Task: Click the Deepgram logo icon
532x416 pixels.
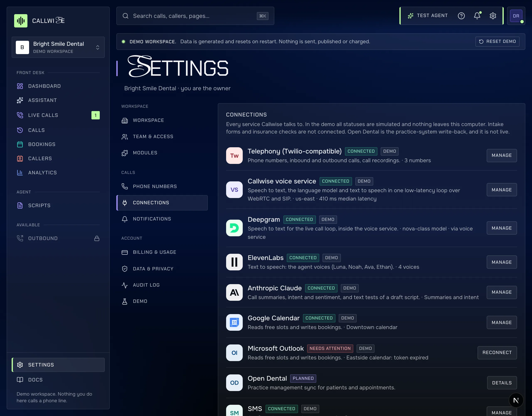Action: click(234, 228)
